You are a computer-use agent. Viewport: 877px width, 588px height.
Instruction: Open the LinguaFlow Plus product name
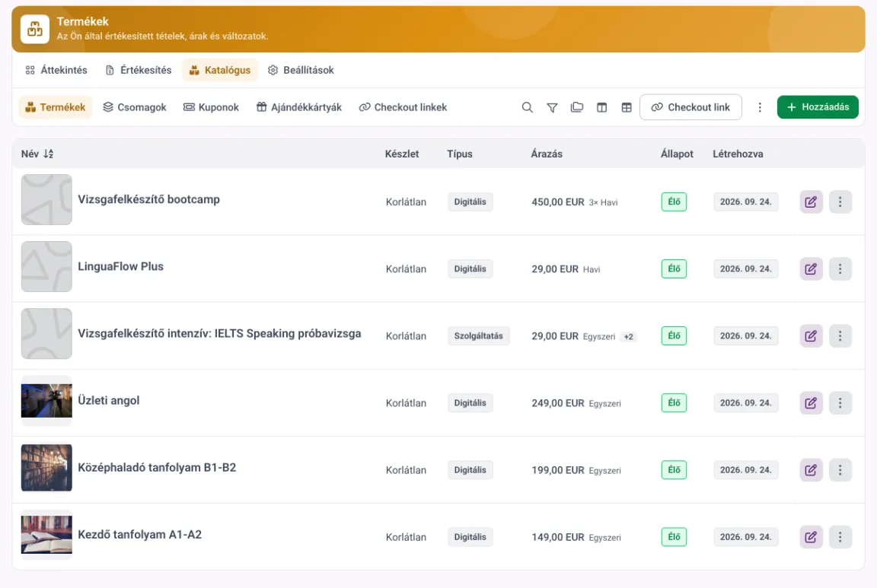121,266
